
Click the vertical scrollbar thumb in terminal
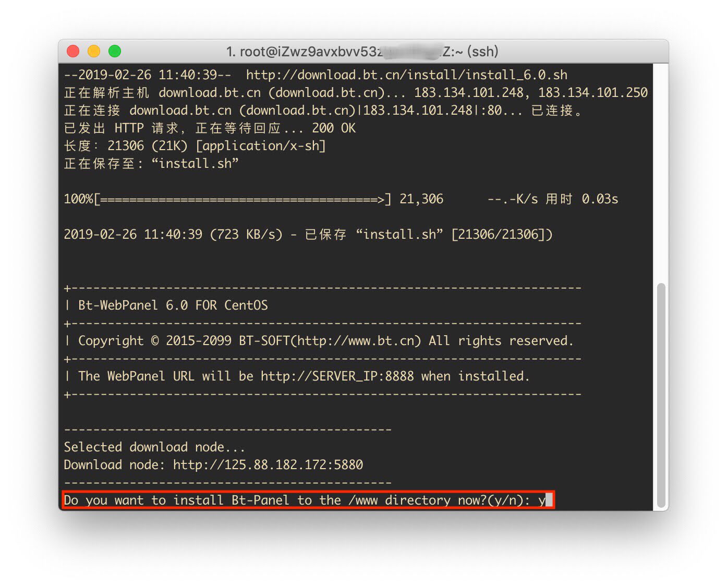coord(661,395)
